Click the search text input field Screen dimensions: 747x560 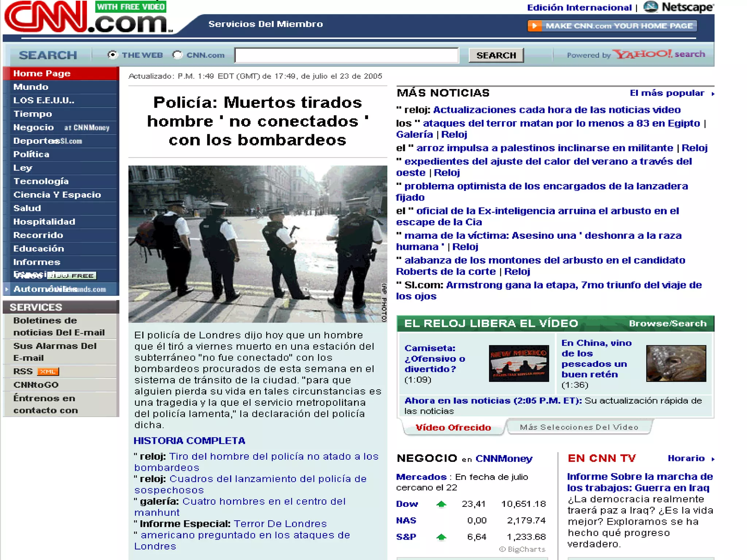[347, 55]
